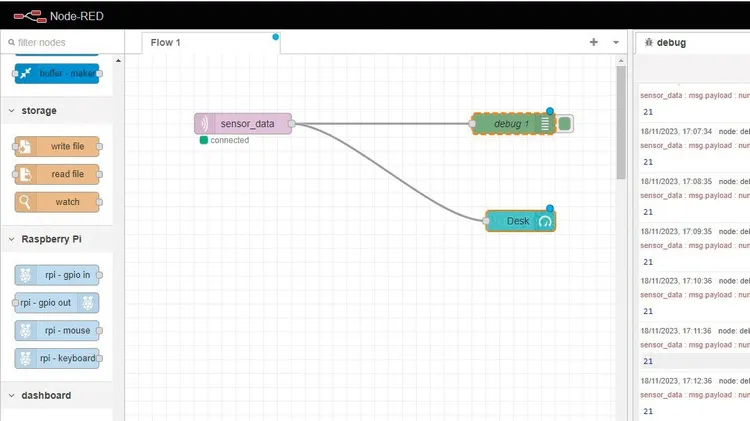Screen dimensions: 750x421
Task: Click debug timestamp 18/11/2023, 17:11:36
Action: click(x=676, y=331)
